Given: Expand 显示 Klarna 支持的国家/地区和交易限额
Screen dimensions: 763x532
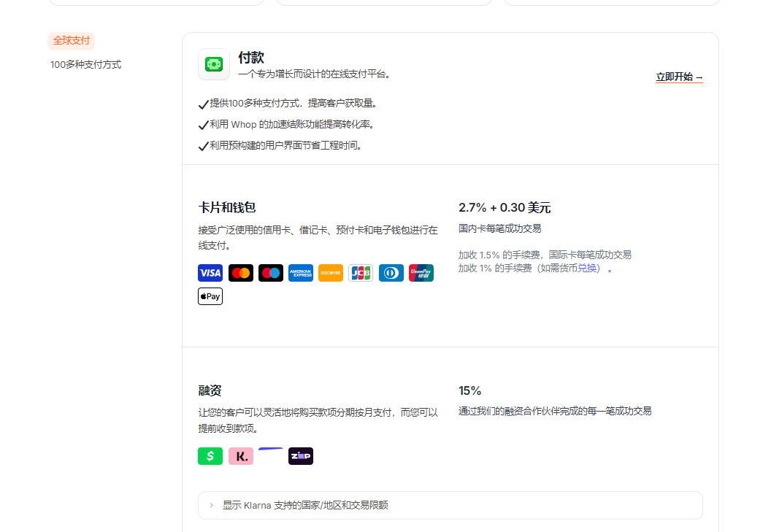Looking at the screenshot, I should click(x=450, y=505).
